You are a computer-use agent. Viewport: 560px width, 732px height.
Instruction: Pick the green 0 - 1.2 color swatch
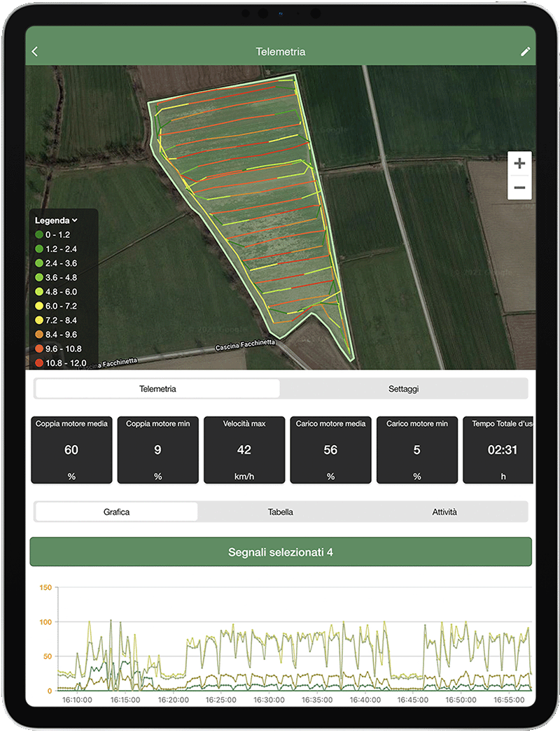(41, 234)
